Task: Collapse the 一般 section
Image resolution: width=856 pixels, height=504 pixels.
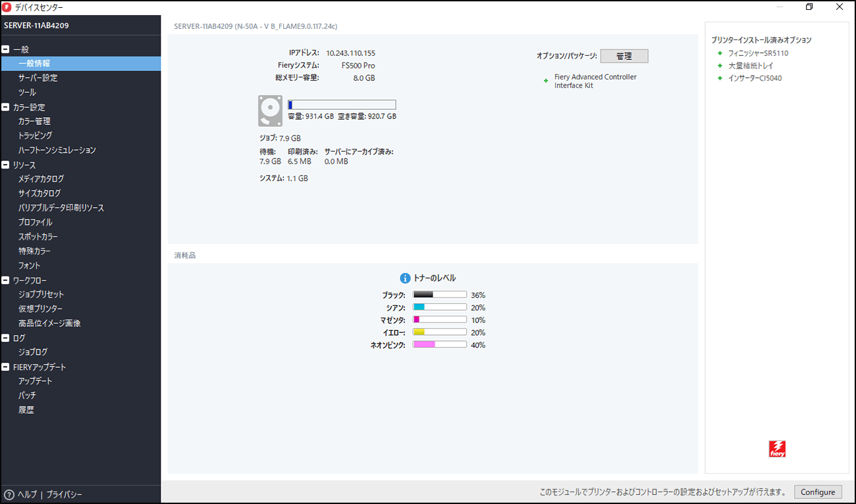Action: (x=6, y=49)
